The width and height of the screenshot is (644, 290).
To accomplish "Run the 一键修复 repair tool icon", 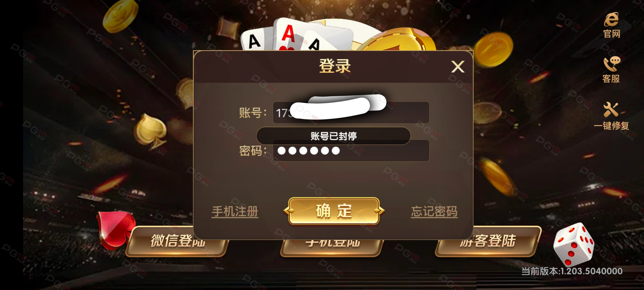I will click(x=611, y=116).
